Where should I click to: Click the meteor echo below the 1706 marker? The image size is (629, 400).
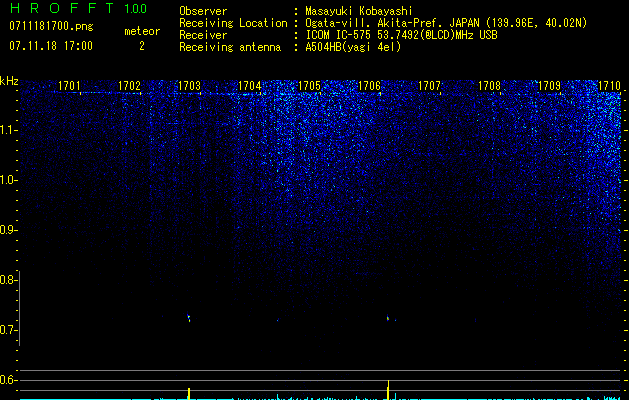[388, 318]
